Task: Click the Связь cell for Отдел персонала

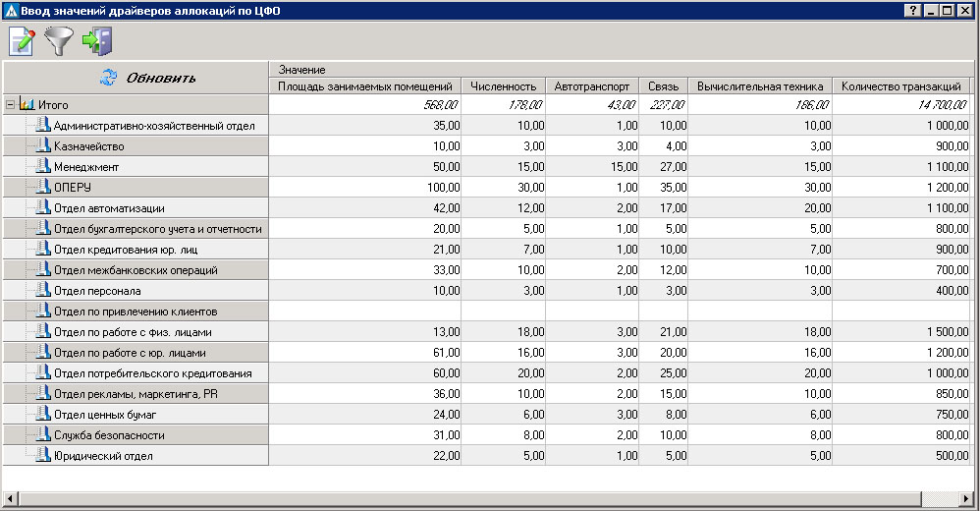Action: [x=663, y=291]
